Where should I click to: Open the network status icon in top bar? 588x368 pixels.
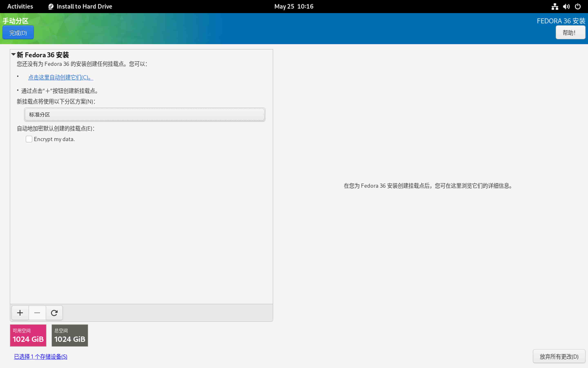[555, 7]
